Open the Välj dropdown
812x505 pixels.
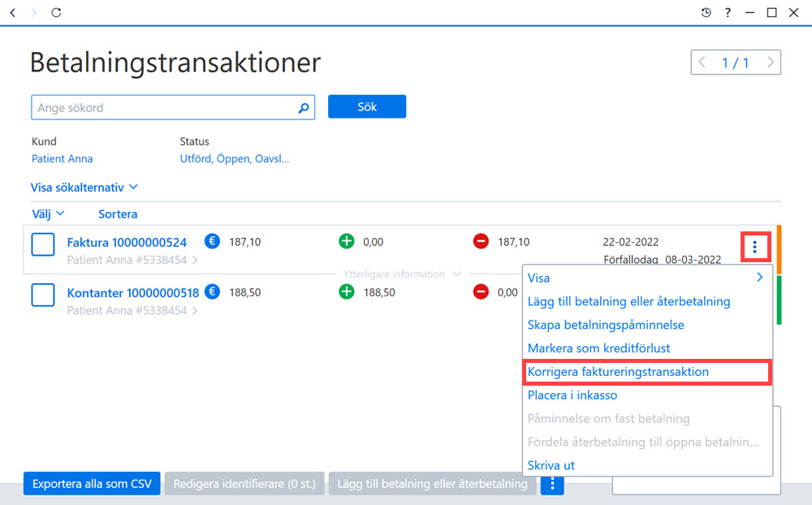(48, 214)
